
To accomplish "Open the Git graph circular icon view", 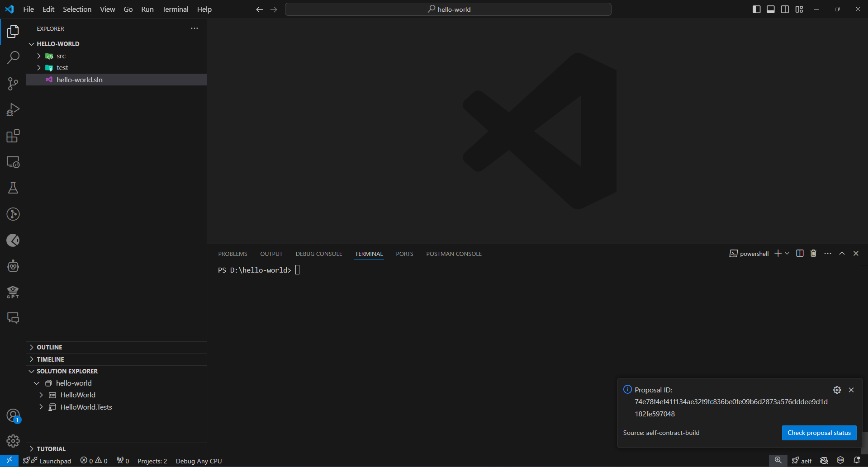I will pyautogui.click(x=13, y=214).
